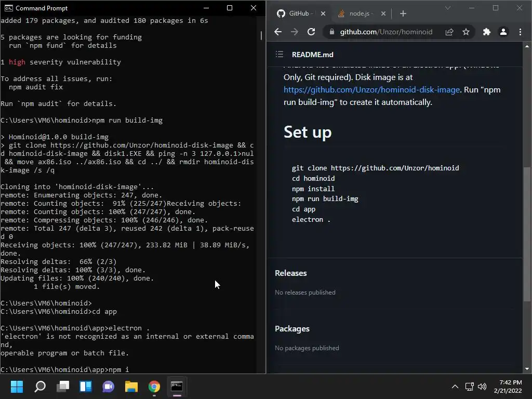Screen dimensions: 532x399
Task: Click 'npm i' command line in Command Prompt
Action: click(x=64, y=369)
